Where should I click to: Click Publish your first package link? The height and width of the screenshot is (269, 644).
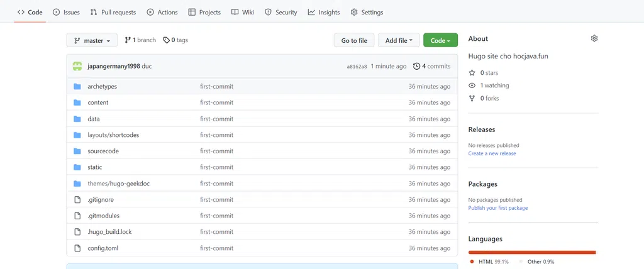pos(498,208)
